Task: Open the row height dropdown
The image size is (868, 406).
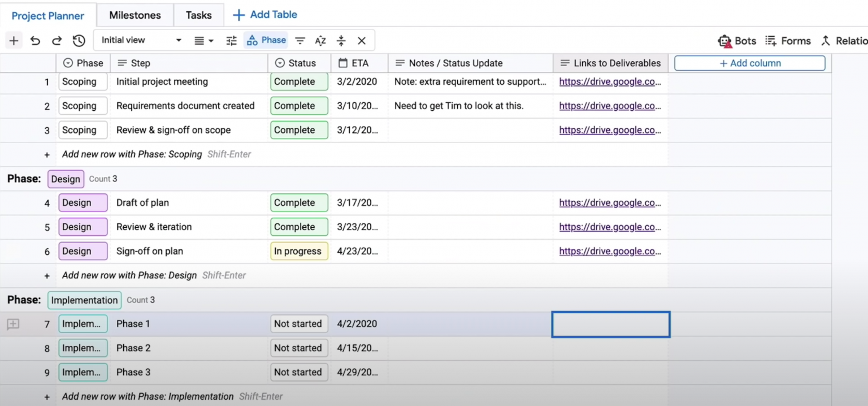Action: (203, 41)
